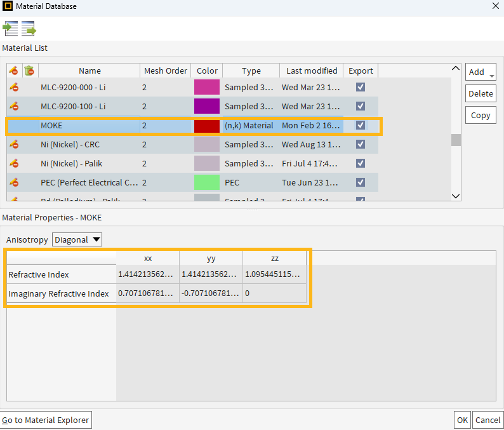This screenshot has width=504, height=430.
Task: Click the write-protected header icon in Material List
Action: pos(13,71)
